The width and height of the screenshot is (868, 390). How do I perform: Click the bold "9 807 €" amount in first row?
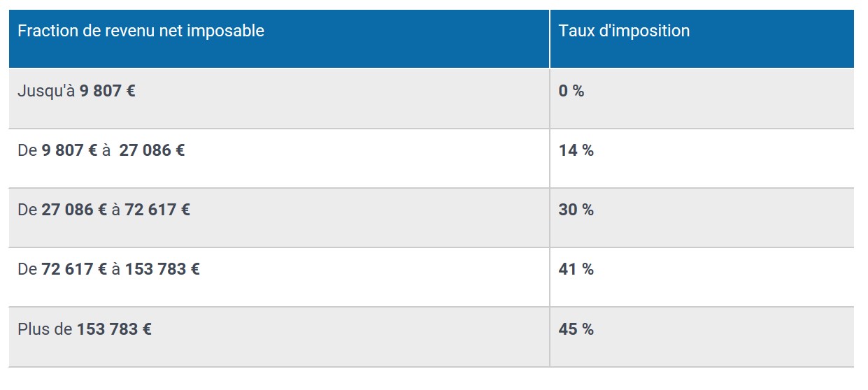(107, 91)
